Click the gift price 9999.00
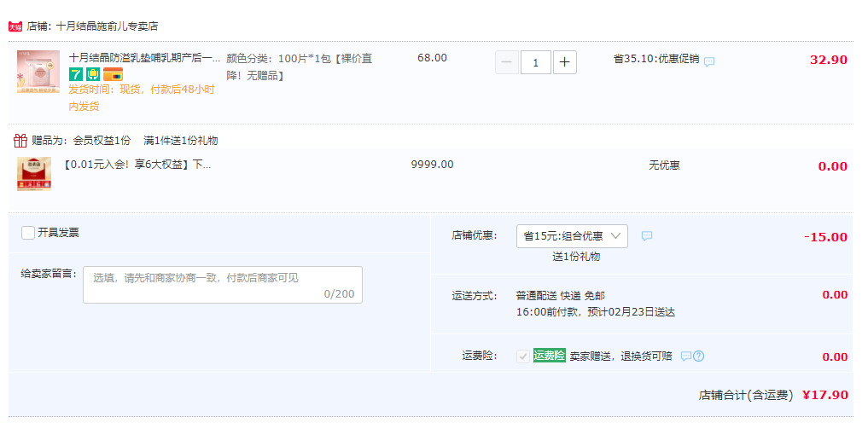The width and height of the screenshot is (868, 423). [433, 165]
